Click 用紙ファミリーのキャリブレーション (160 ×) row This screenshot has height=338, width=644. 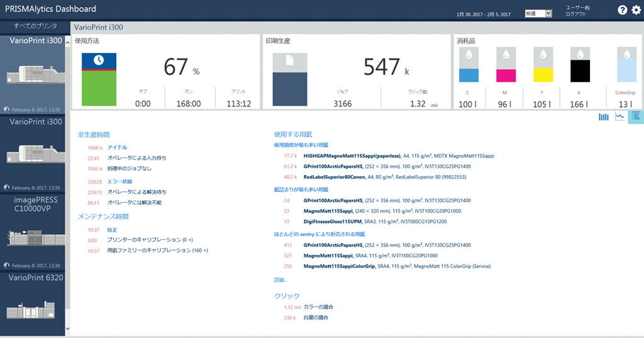pyautogui.click(x=147, y=251)
